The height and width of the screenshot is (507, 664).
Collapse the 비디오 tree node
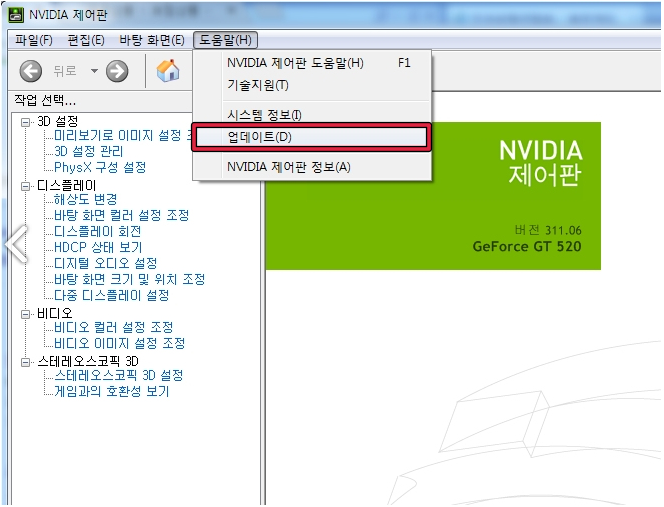[x=25, y=314]
